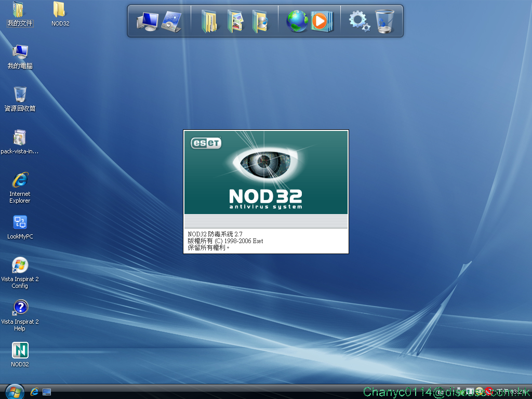The width and height of the screenshot is (532, 399).
Task: Click the Show Desktop icon in quick launch
Action: [47, 392]
